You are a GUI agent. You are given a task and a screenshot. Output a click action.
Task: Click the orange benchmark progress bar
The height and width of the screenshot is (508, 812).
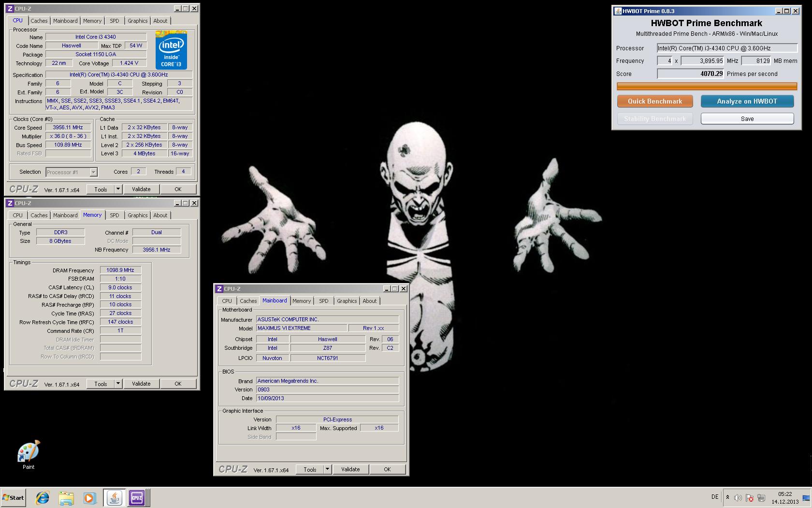(707, 87)
